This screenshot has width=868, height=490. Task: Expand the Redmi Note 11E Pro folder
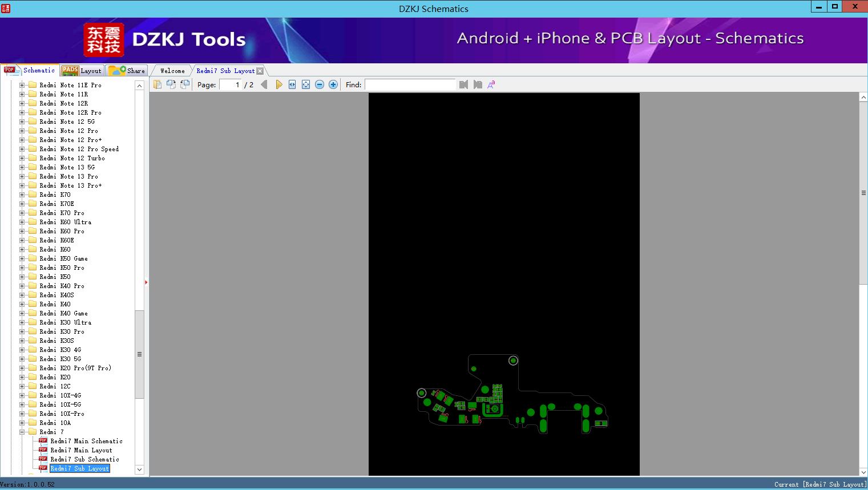pyautogui.click(x=22, y=85)
